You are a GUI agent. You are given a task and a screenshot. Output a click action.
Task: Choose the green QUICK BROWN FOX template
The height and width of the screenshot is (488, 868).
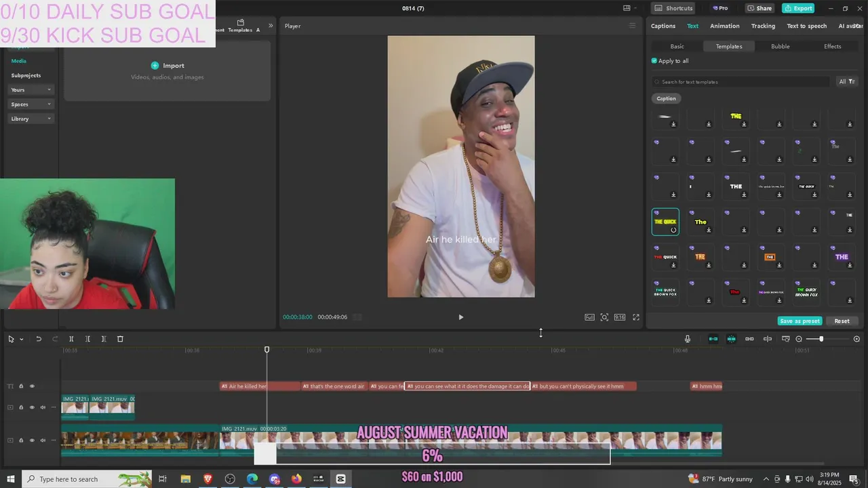click(806, 292)
